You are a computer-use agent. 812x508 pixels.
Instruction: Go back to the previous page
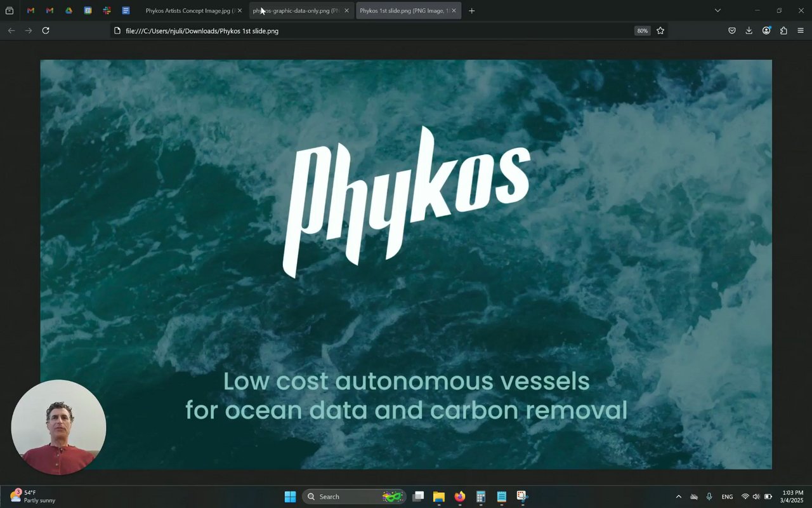click(x=11, y=30)
